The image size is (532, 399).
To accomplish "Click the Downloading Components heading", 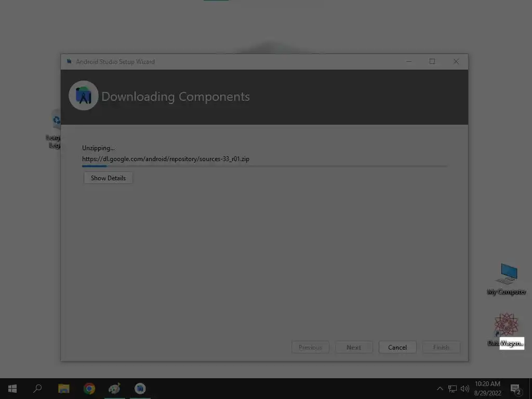I will pos(176,97).
